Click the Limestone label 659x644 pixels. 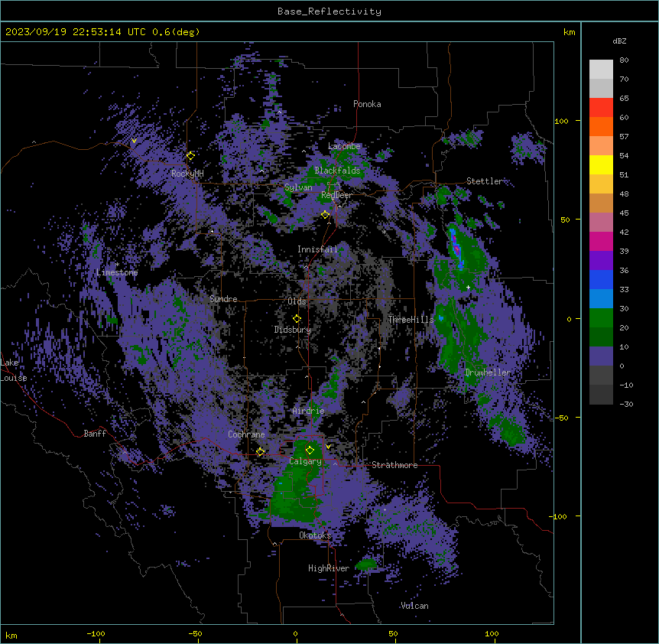pyautogui.click(x=117, y=272)
